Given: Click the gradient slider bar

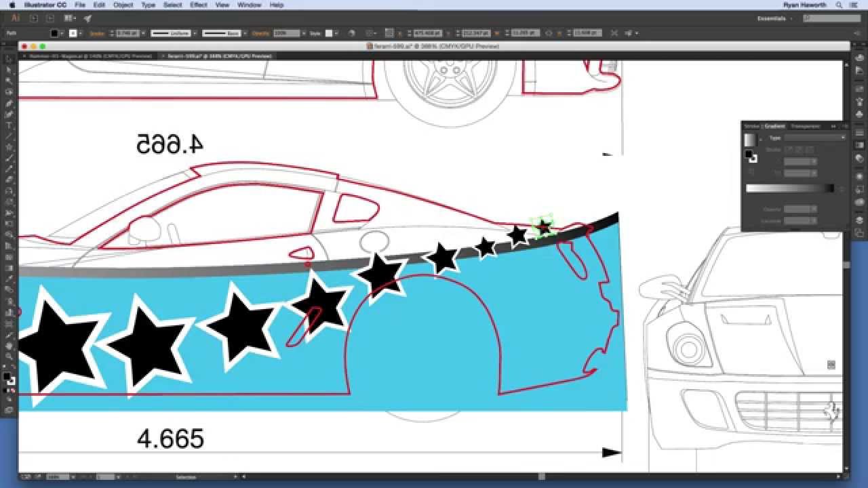Looking at the screenshot, I should (790, 188).
